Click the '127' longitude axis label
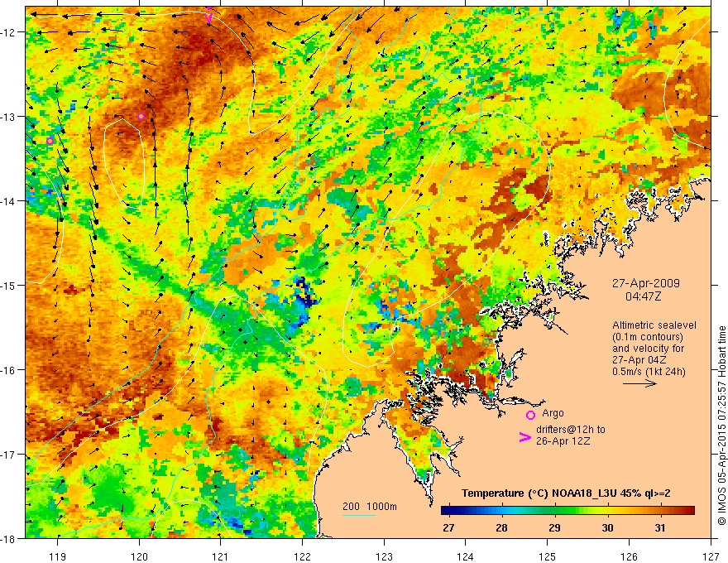Image resolution: width=728 pixels, height=563 pixels. (711, 556)
